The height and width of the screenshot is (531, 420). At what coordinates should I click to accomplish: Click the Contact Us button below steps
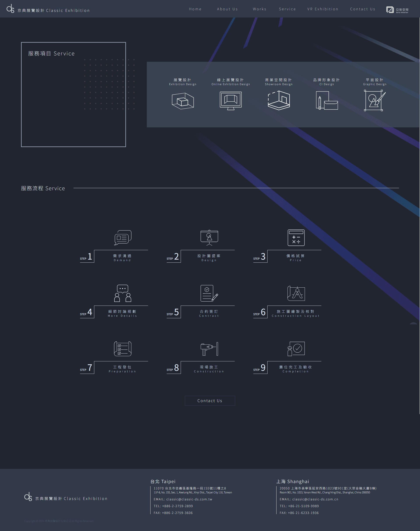pos(210,401)
